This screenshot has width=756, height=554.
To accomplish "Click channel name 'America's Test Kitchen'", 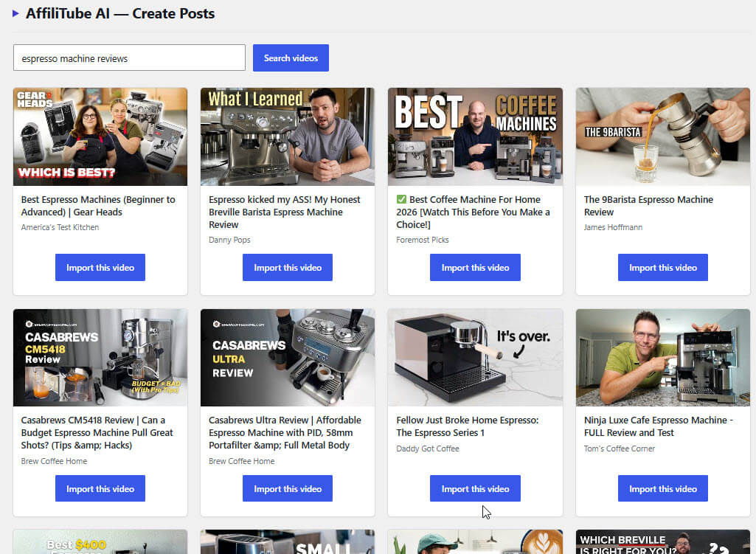I will coord(60,227).
